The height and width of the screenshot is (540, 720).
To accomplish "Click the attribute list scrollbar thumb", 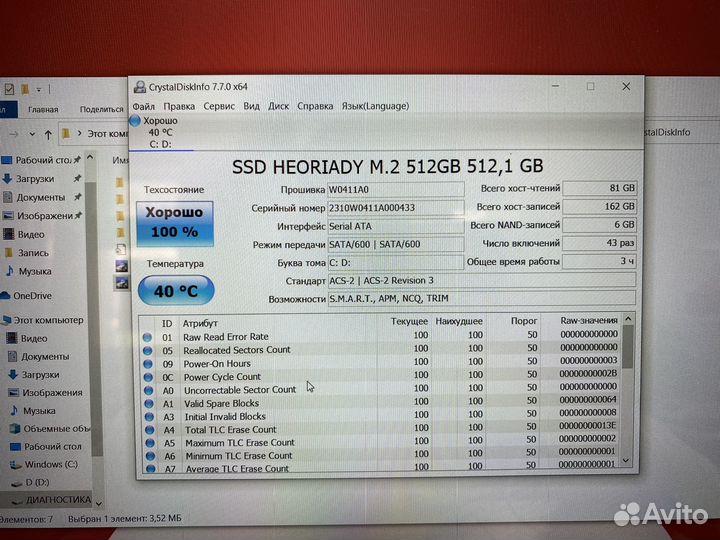I will tap(628, 347).
